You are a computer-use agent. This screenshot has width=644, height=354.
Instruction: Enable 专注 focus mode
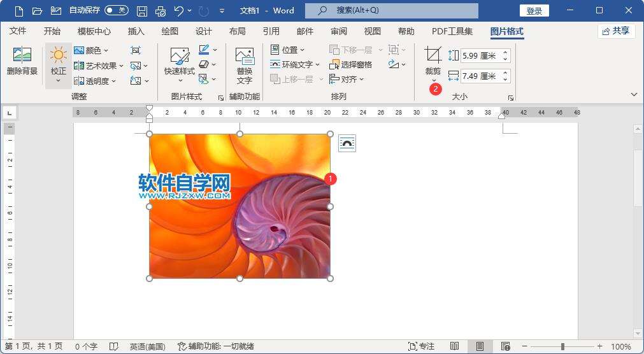point(421,346)
